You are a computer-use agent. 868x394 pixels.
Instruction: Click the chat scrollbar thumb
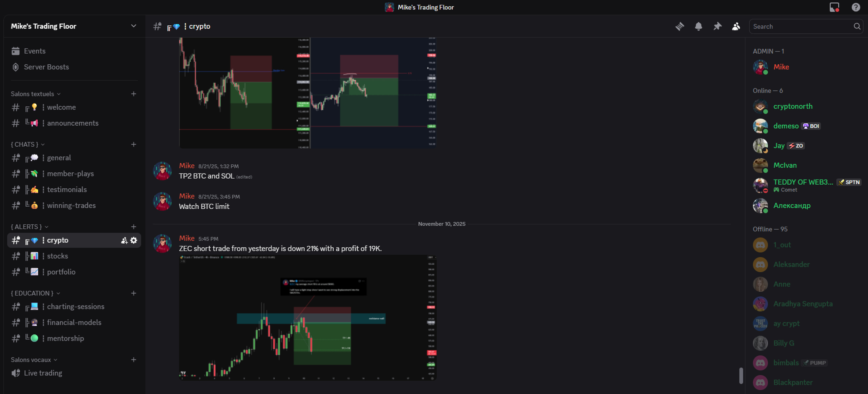(741, 375)
